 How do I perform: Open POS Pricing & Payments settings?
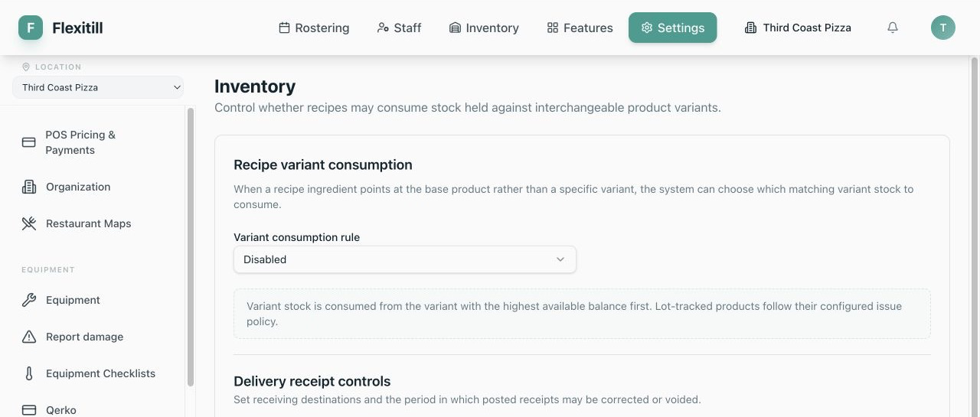[98, 142]
